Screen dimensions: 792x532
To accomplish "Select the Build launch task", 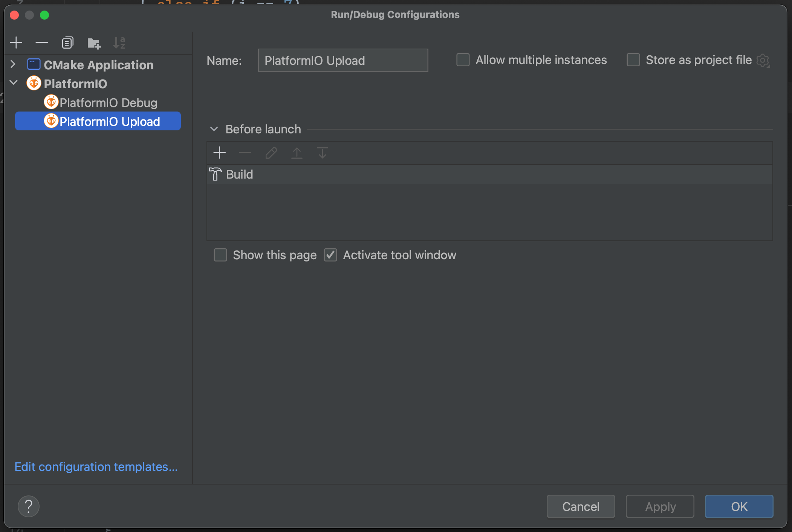I will click(x=240, y=174).
